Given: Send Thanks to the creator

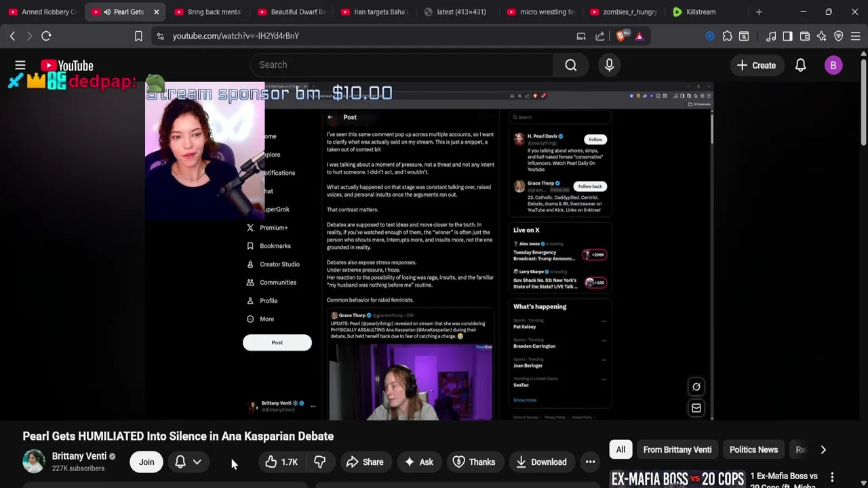Looking at the screenshot, I should [x=474, y=462].
